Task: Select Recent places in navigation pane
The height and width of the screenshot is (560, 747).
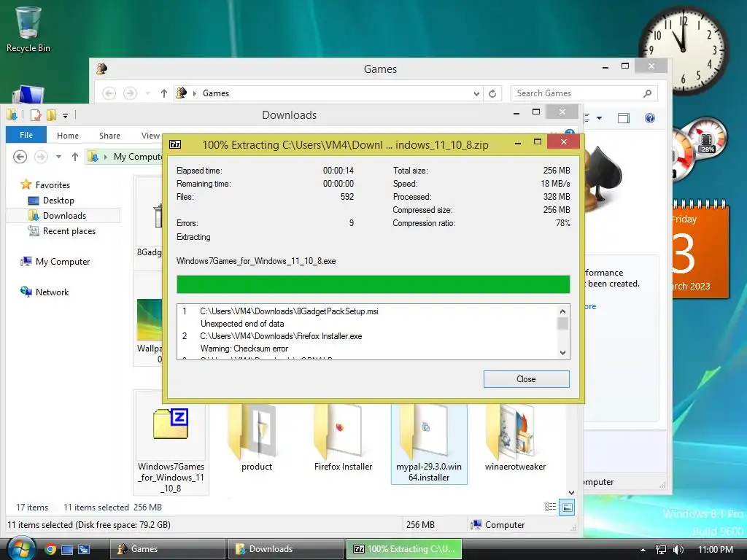Action: coord(62,231)
